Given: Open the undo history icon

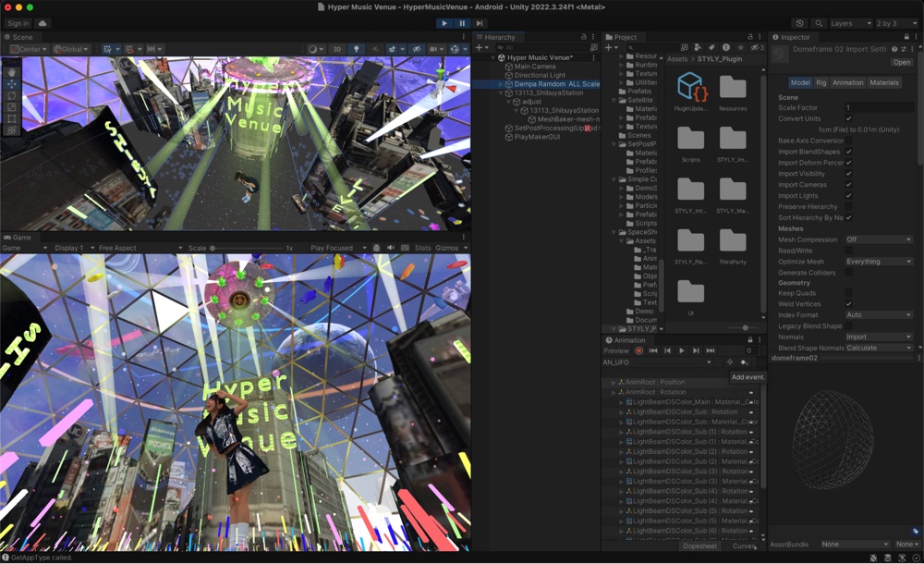Looking at the screenshot, I should pyautogui.click(x=799, y=23).
